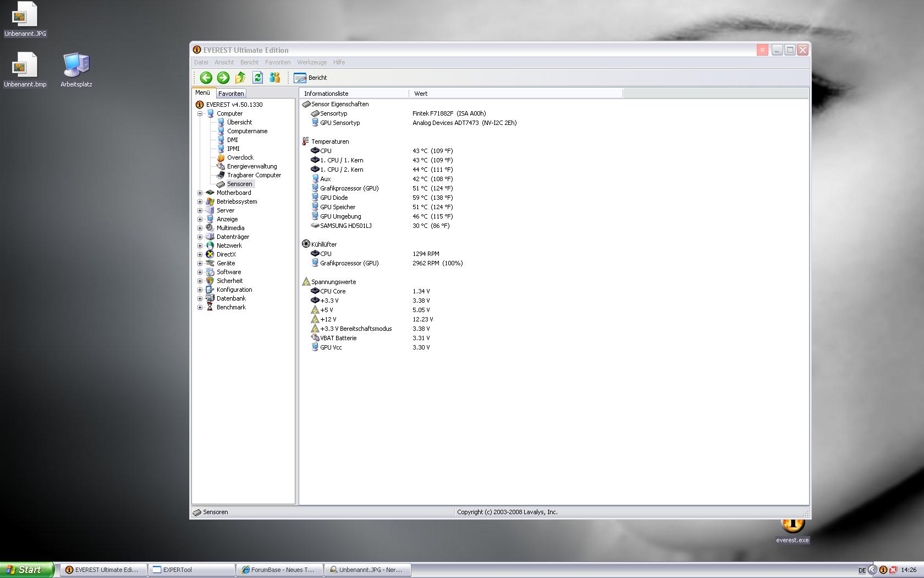Click the Overclock flame icon
This screenshot has width=924, height=578.
[x=221, y=157]
